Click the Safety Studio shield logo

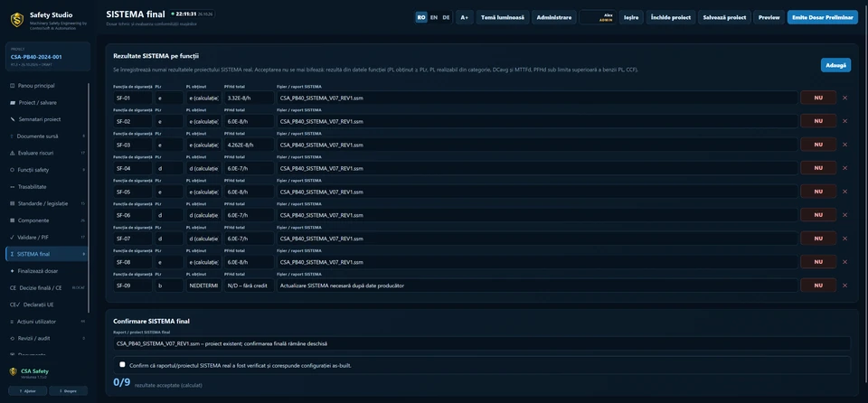tap(17, 20)
